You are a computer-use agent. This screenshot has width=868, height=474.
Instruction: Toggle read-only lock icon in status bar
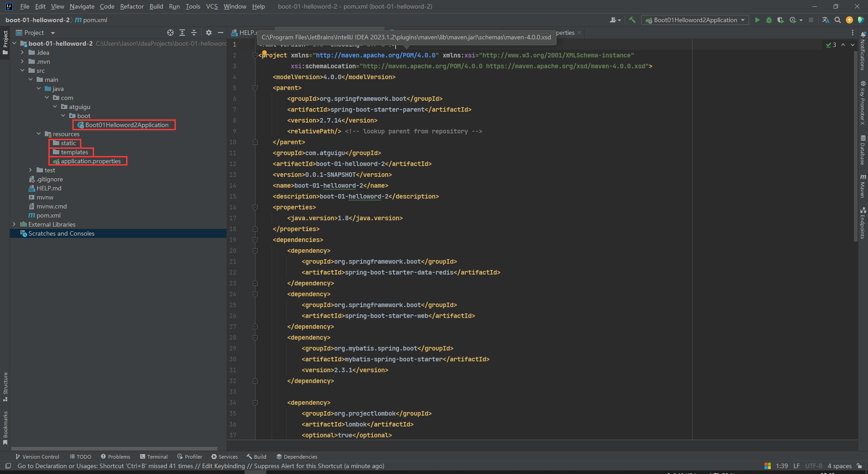[x=859, y=466]
